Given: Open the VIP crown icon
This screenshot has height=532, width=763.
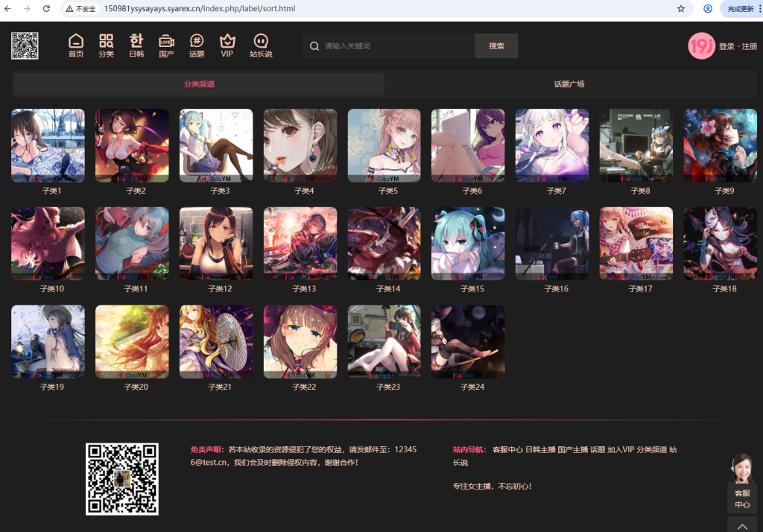Looking at the screenshot, I should point(227,45).
